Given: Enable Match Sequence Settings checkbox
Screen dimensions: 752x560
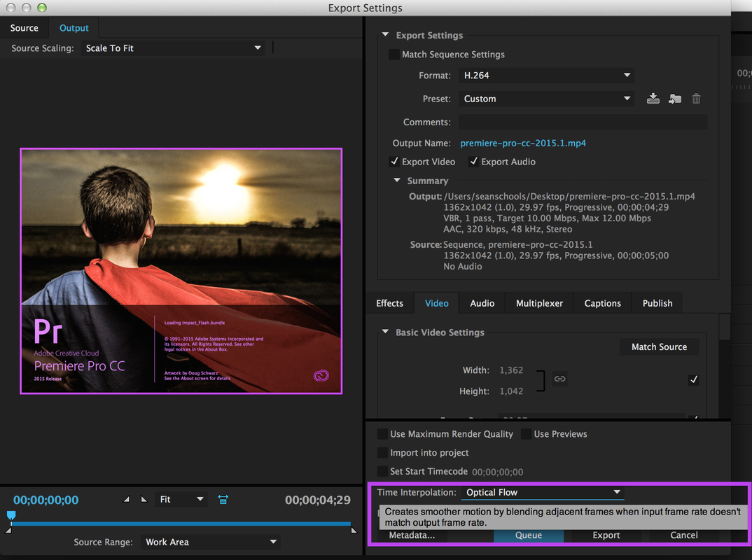Looking at the screenshot, I should click(x=394, y=54).
